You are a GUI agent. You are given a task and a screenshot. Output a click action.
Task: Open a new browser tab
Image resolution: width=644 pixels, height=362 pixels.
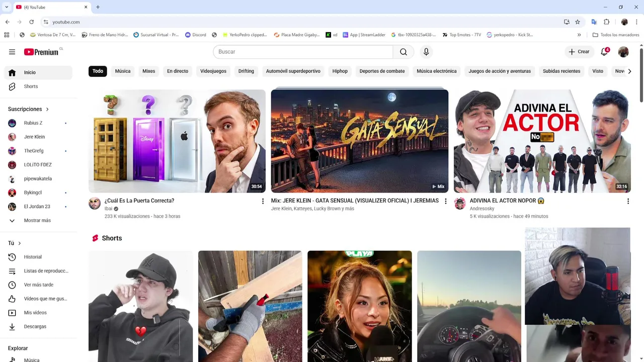tap(98, 7)
